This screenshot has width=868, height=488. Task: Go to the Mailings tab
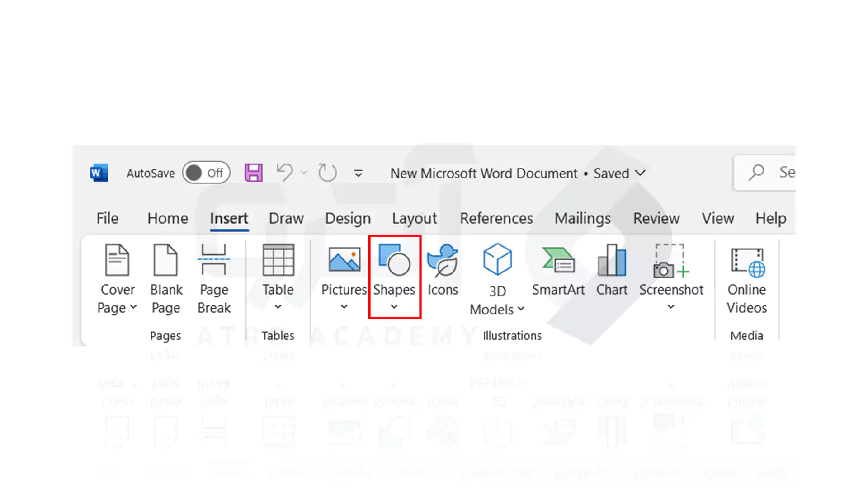point(583,219)
